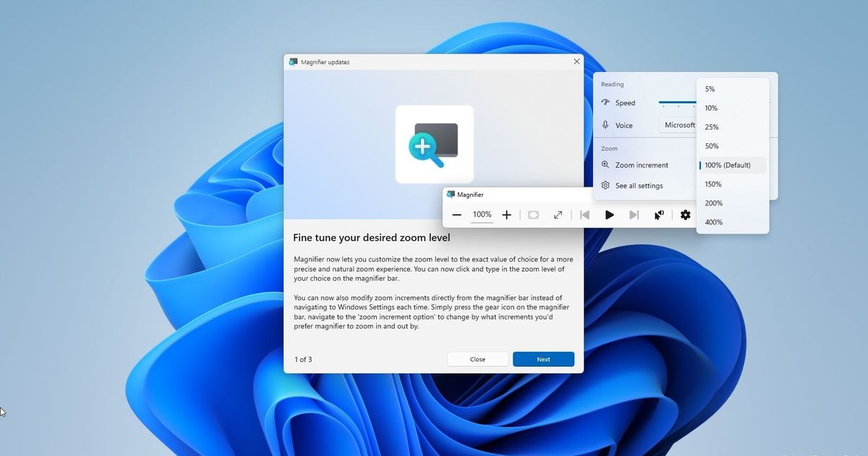Viewport: 868px width, 456px height.
Task: Go to previous sentence in Magnifier reading
Action: (x=585, y=215)
